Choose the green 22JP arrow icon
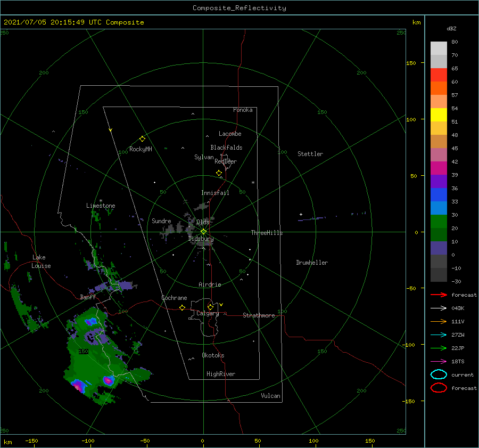Viewport: 479px width, 448px height. click(439, 348)
